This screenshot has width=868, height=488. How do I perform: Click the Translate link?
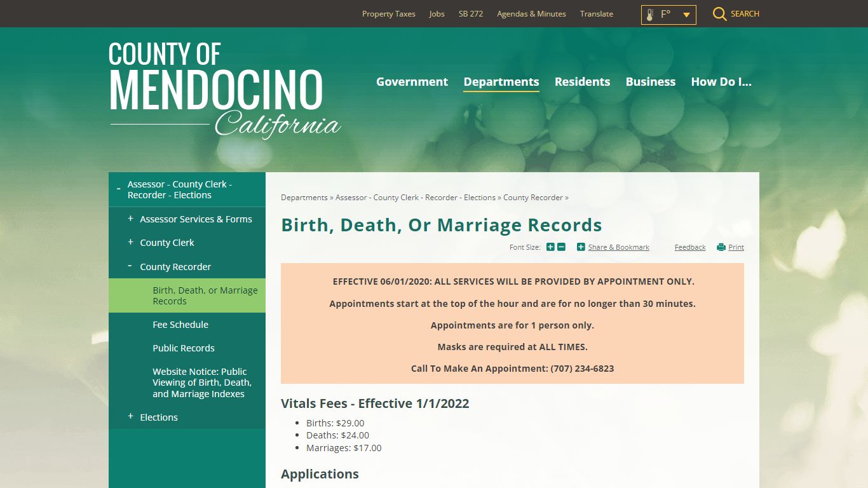pos(597,14)
